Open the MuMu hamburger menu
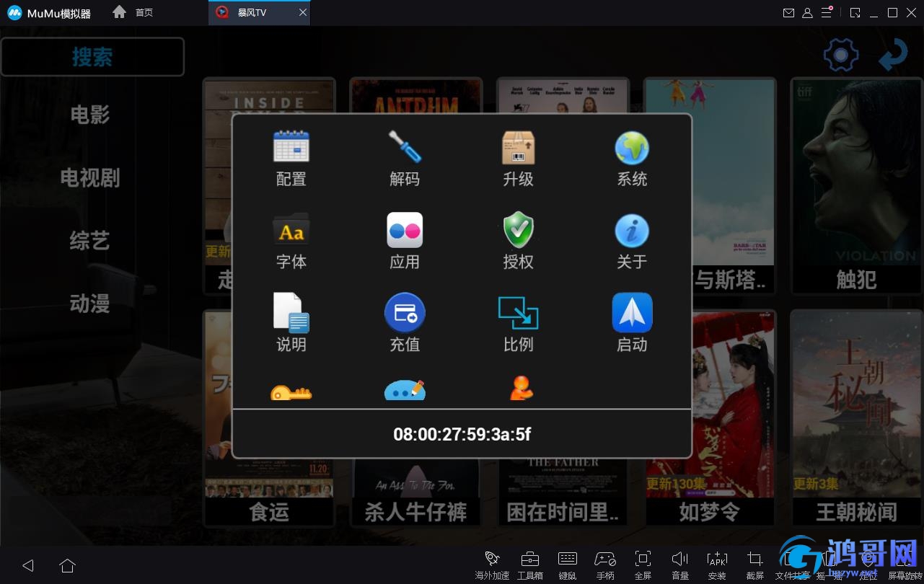This screenshot has height=584, width=924. (827, 13)
